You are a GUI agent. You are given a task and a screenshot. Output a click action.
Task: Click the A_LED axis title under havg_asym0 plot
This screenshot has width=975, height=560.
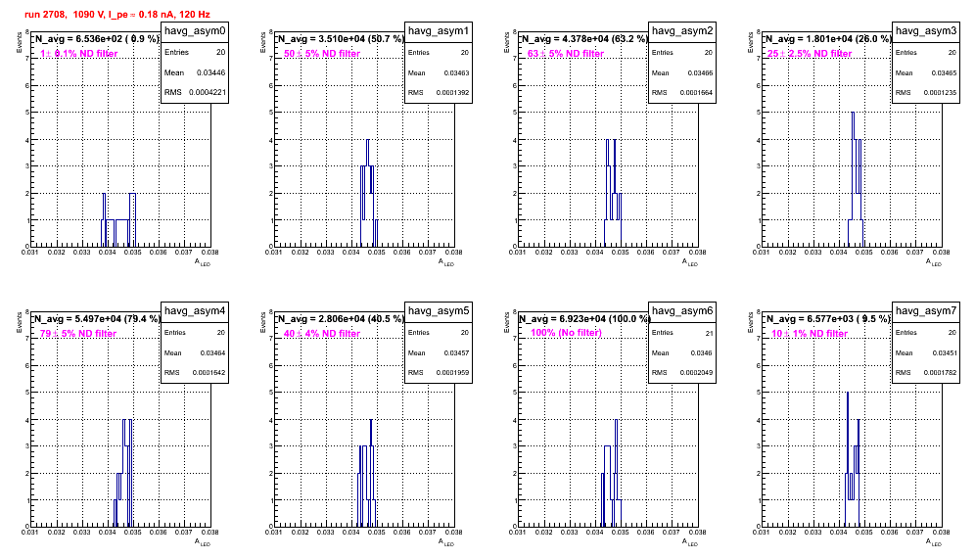[203, 262]
